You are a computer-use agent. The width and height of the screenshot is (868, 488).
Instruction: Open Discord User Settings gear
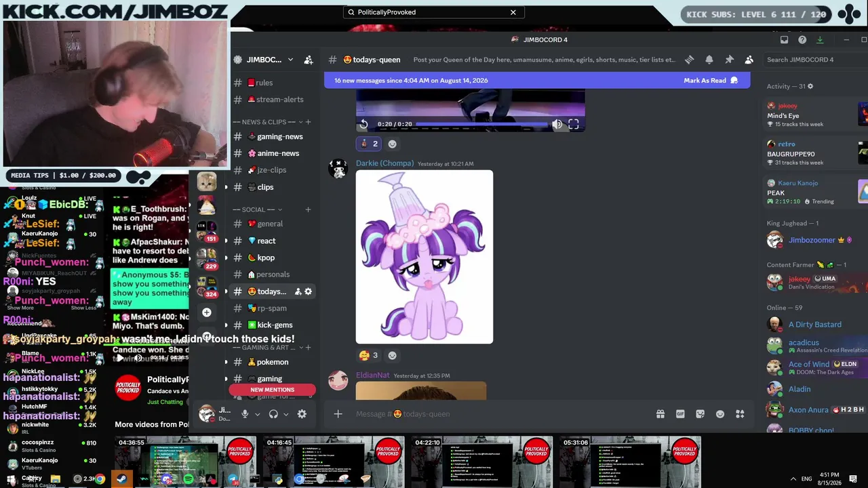pos(302,414)
